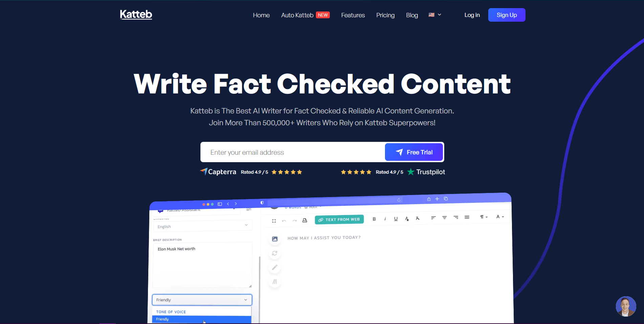Visit the Blog
The width and height of the screenshot is (644, 324).
click(x=412, y=15)
